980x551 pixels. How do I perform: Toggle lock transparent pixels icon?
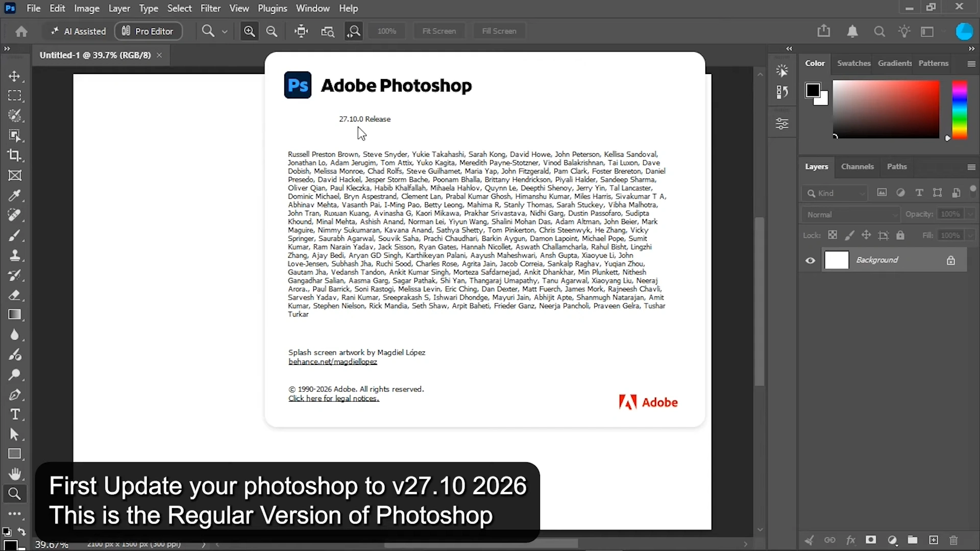pos(832,235)
